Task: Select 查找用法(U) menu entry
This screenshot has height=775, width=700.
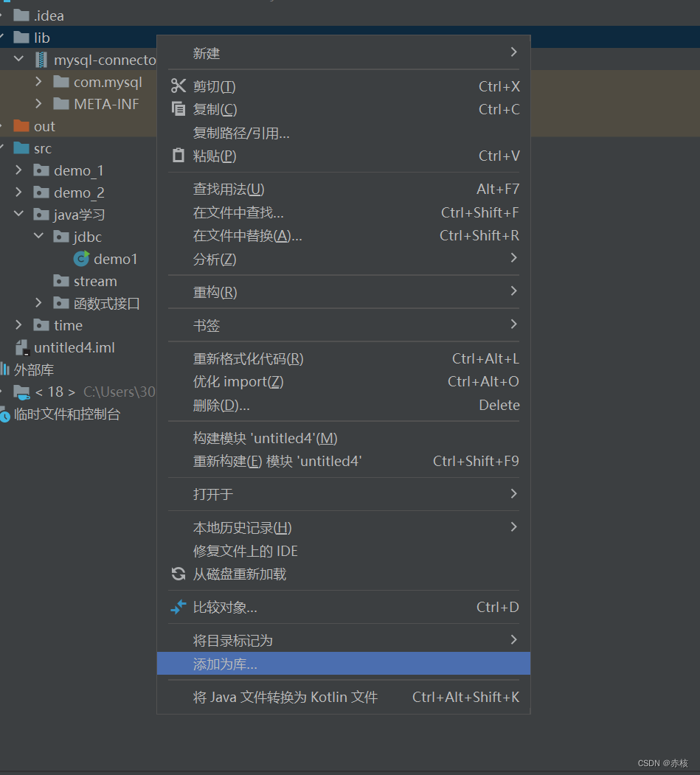Action: pos(344,189)
